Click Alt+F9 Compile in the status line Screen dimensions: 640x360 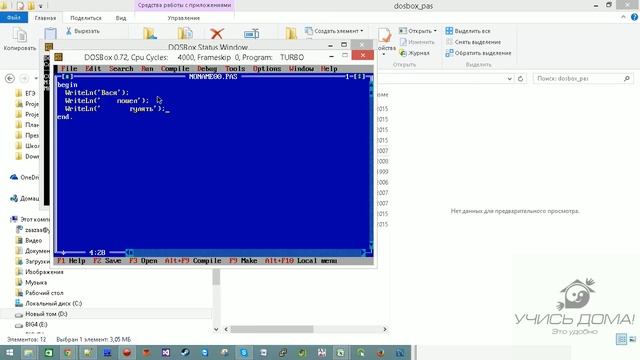pos(193,260)
